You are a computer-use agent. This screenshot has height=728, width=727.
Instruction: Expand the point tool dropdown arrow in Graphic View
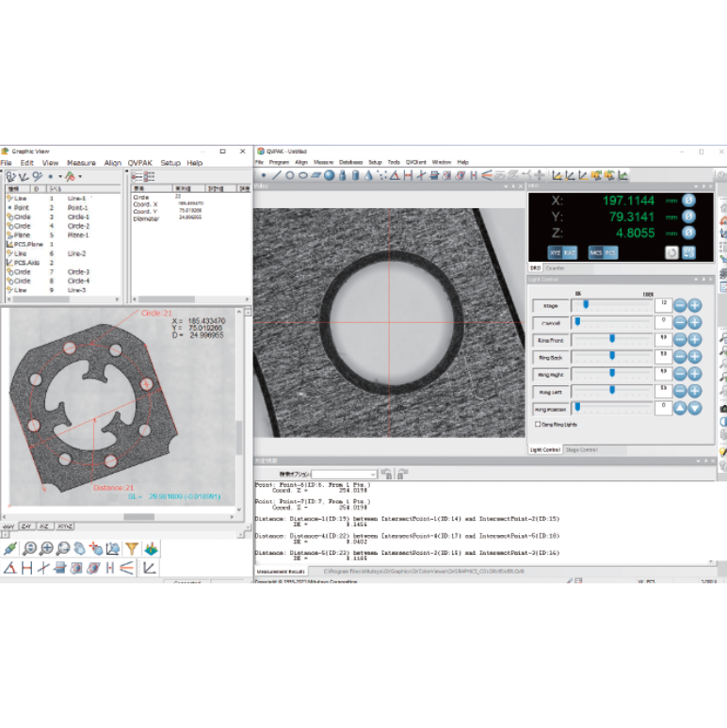[x=59, y=176]
